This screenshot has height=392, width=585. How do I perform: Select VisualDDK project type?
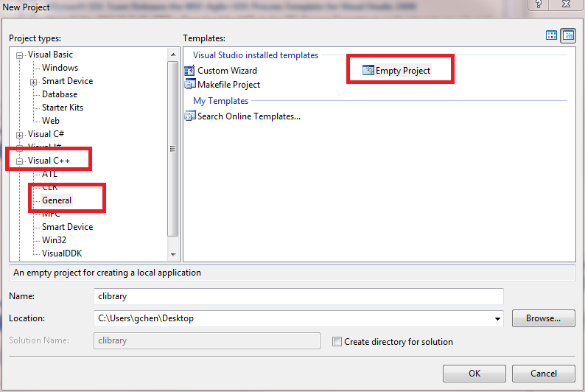point(62,253)
